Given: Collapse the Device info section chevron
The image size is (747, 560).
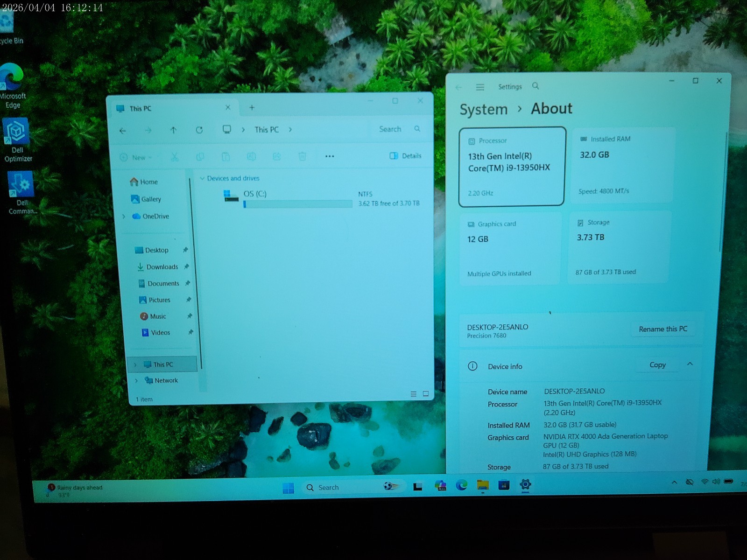Looking at the screenshot, I should point(690,364).
